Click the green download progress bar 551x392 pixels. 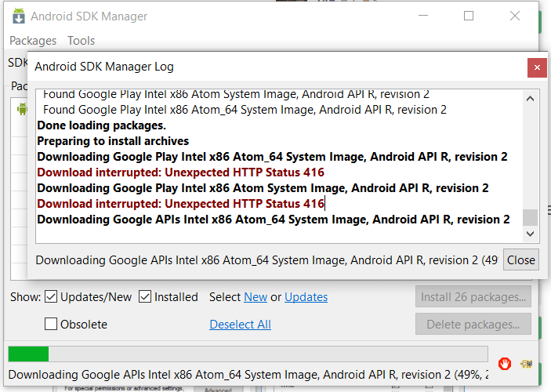(248, 354)
